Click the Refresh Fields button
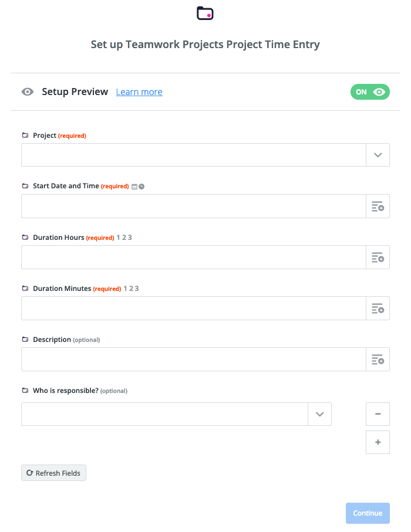 point(53,473)
